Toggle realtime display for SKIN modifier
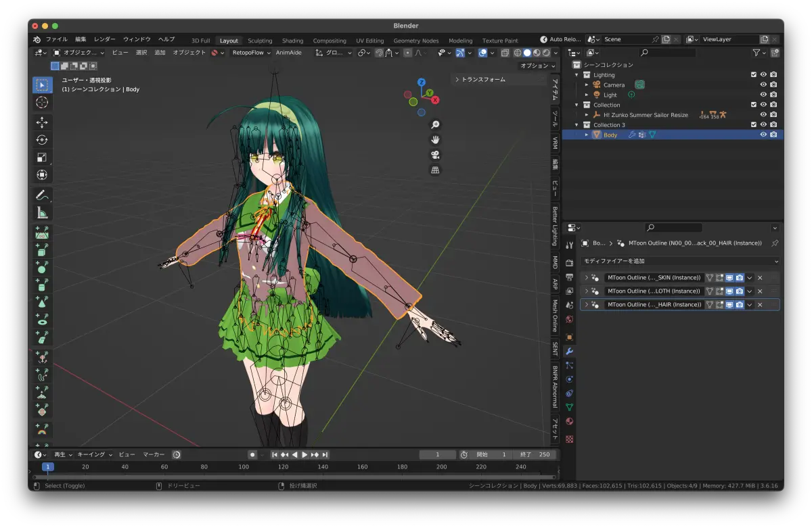The height and width of the screenshot is (528, 812). coord(730,277)
